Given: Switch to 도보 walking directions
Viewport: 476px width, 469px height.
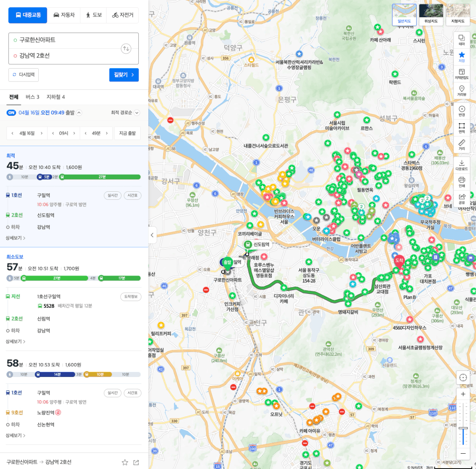Looking at the screenshot, I should 94,15.
